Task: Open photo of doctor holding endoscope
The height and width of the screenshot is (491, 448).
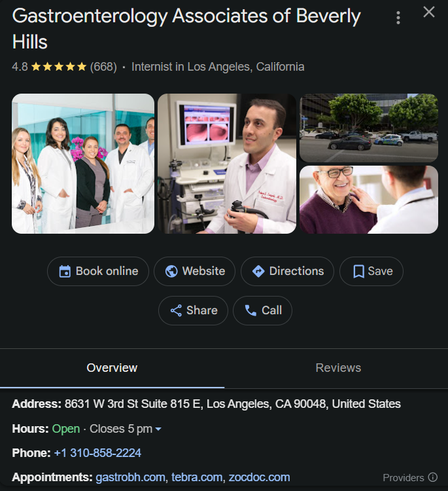Action: coord(226,164)
